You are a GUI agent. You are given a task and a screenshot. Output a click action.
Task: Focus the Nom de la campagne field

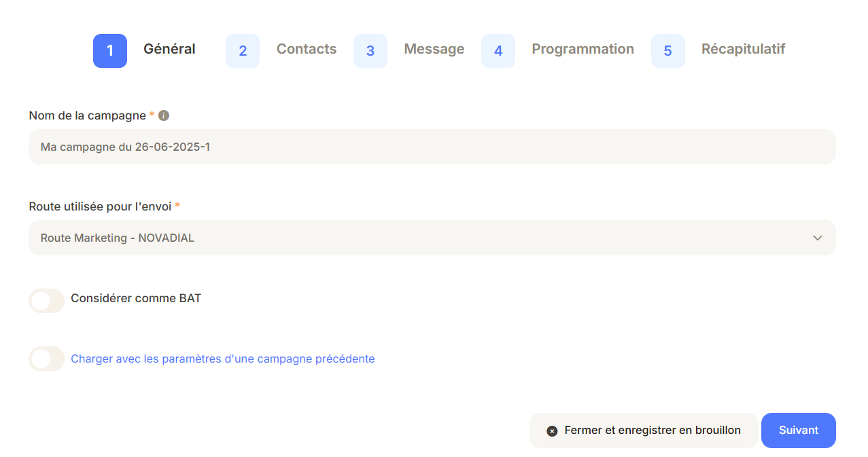click(x=432, y=147)
